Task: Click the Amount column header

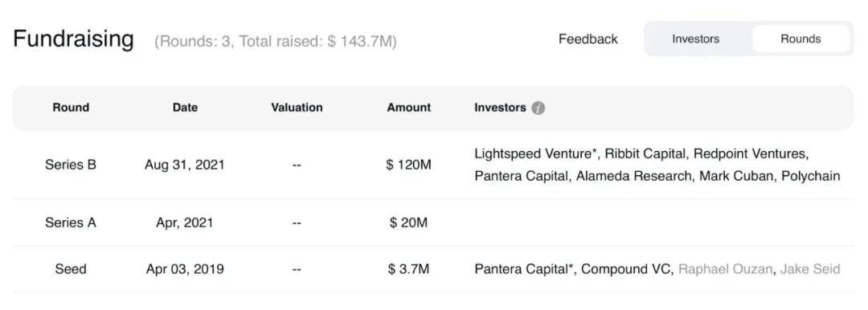Action: point(408,108)
